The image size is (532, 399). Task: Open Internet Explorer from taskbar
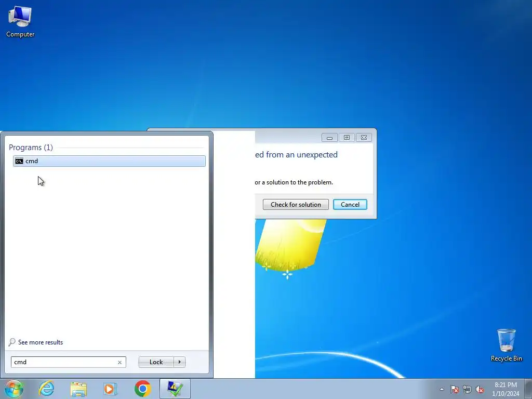(x=46, y=389)
